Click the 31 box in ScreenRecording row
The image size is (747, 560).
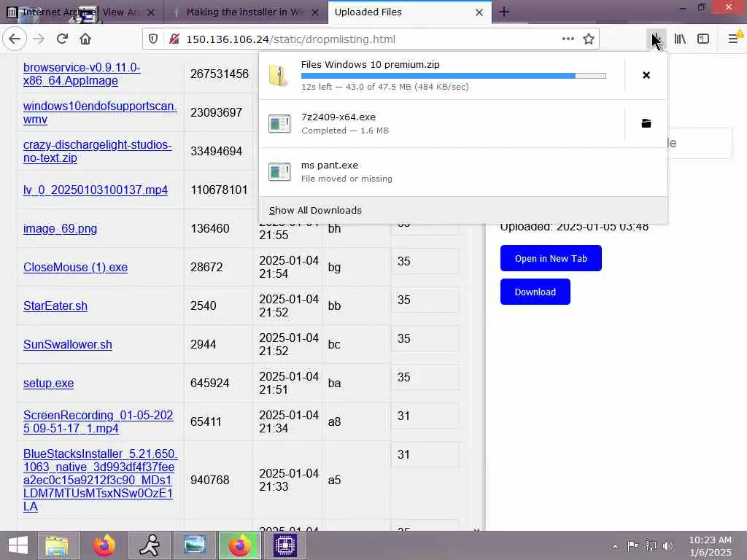pyautogui.click(x=425, y=416)
